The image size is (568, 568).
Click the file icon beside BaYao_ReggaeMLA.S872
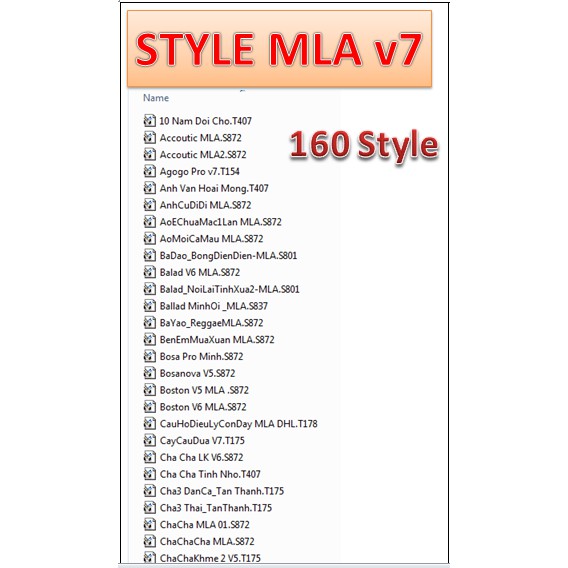pos(150,322)
